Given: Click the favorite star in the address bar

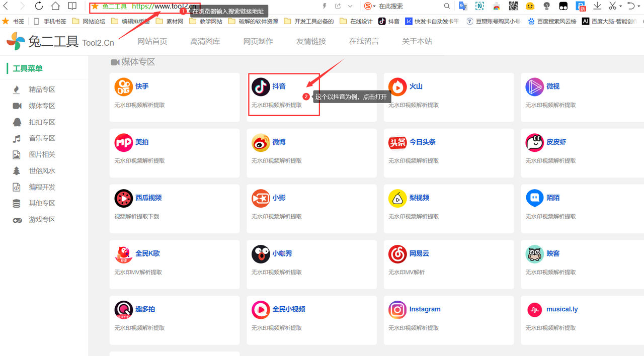Looking at the screenshot, I should (x=95, y=6).
